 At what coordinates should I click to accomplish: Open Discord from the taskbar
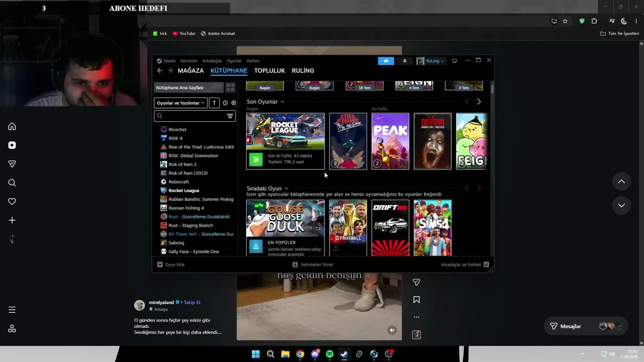tap(315, 354)
